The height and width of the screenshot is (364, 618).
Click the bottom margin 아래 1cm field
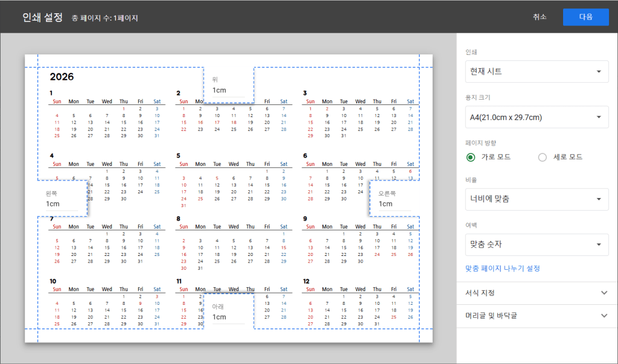click(228, 317)
